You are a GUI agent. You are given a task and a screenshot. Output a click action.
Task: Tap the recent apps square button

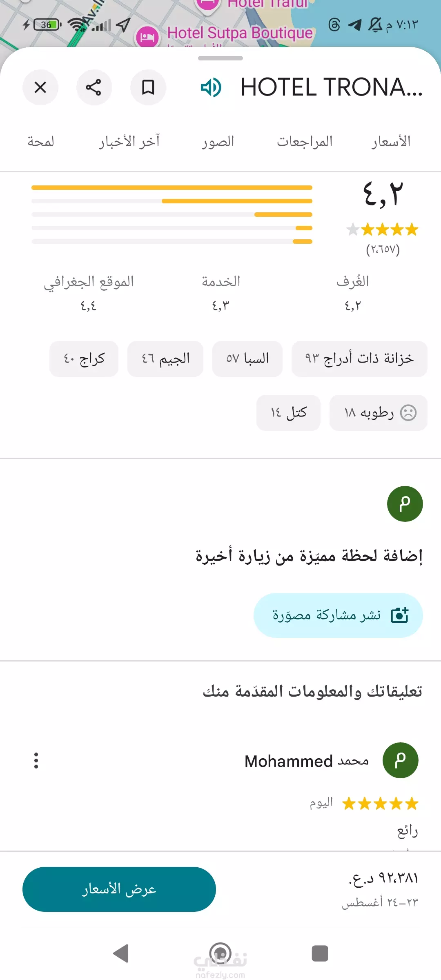[x=320, y=953]
